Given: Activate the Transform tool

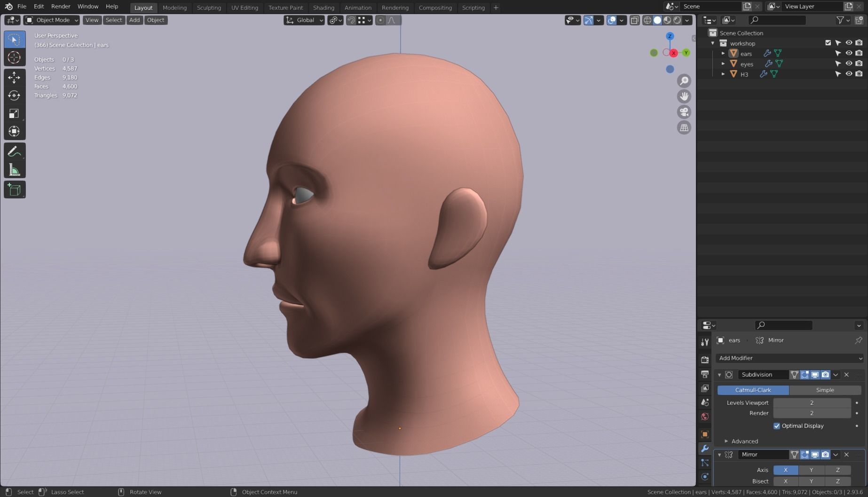Looking at the screenshot, I should 15,131.
